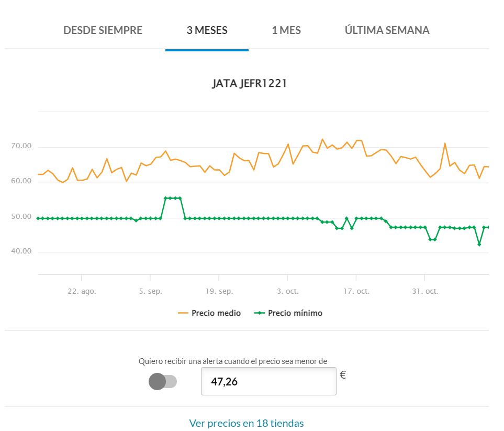Click the highest orange peak after 31. oct.
This screenshot has width=504, height=431.
click(445, 143)
